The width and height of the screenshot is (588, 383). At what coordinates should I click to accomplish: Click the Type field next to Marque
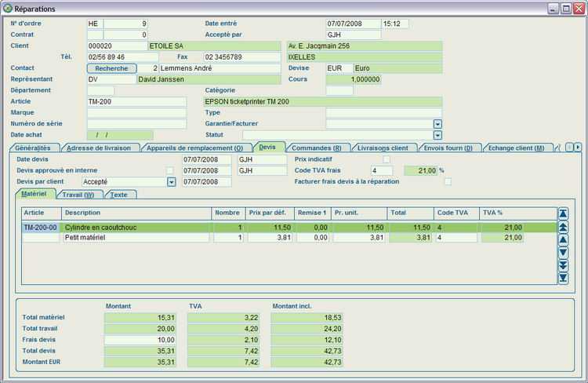[x=384, y=113]
